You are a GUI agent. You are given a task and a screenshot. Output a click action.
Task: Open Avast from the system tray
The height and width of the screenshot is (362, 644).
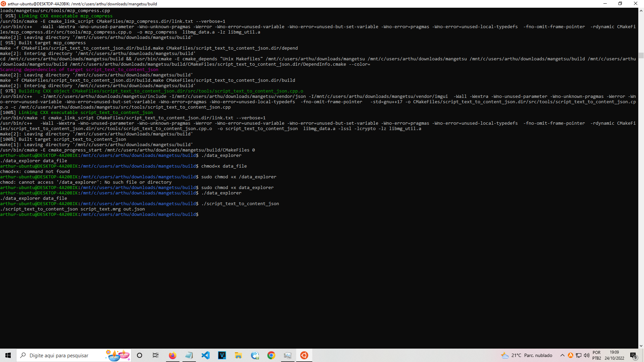[x=571, y=355]
